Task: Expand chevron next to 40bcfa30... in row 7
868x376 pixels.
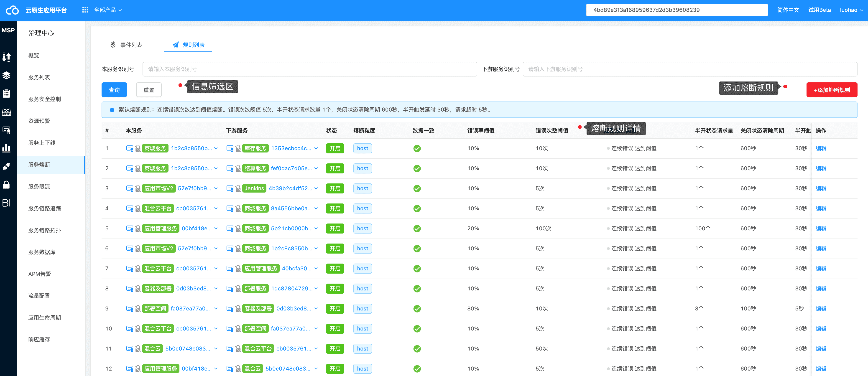Action: click(316, 269)
